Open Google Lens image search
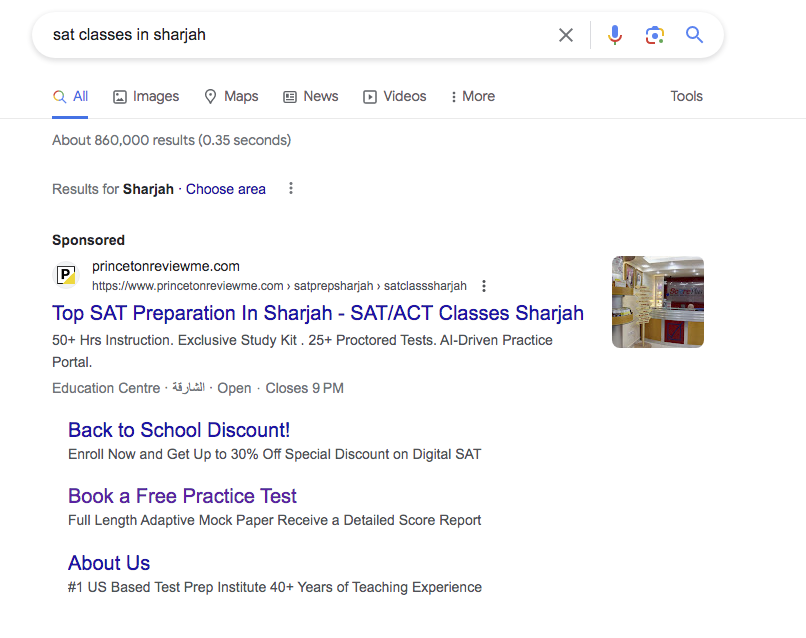This screenshot has width=806, height=638. (x=654, y=35)
